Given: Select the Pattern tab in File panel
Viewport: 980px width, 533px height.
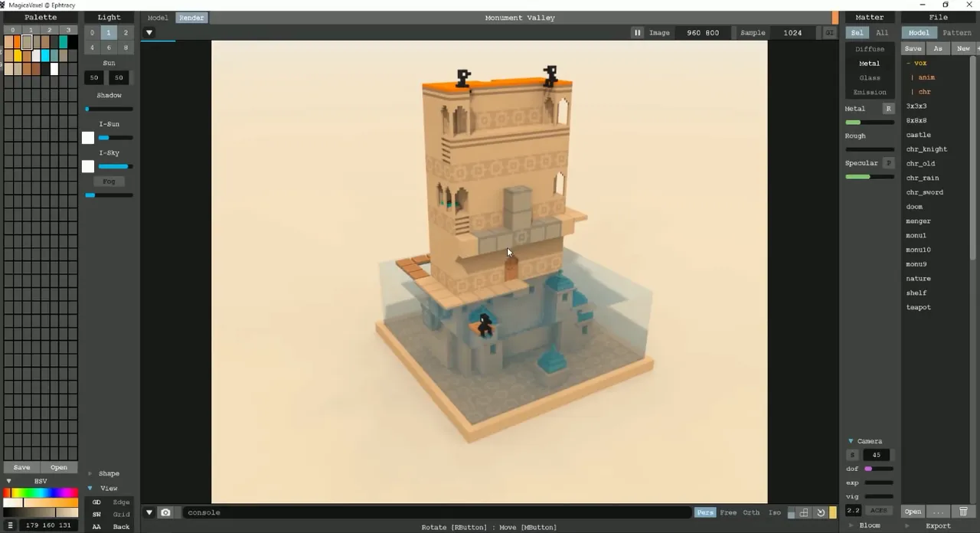Looking at the screenshot, I should [x=957, y=33].
